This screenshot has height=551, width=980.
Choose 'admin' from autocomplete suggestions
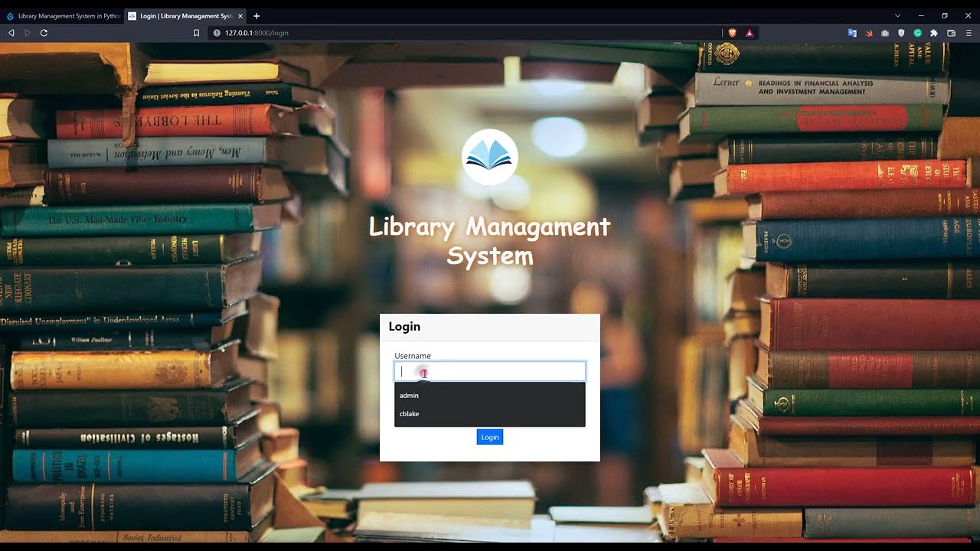490,396
